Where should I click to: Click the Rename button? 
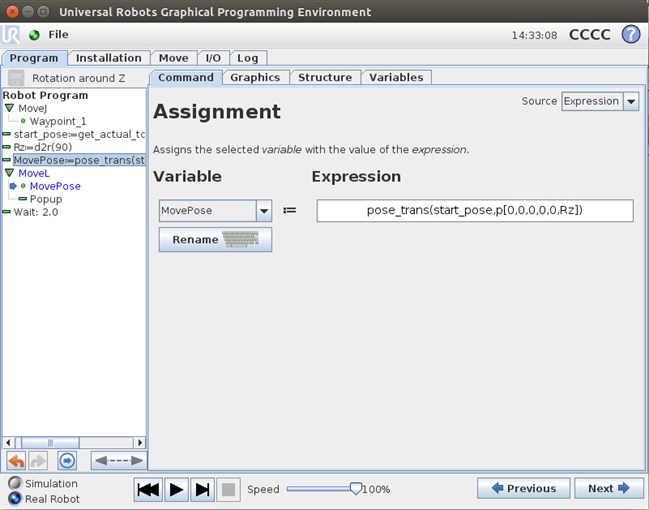pos(215,239)
